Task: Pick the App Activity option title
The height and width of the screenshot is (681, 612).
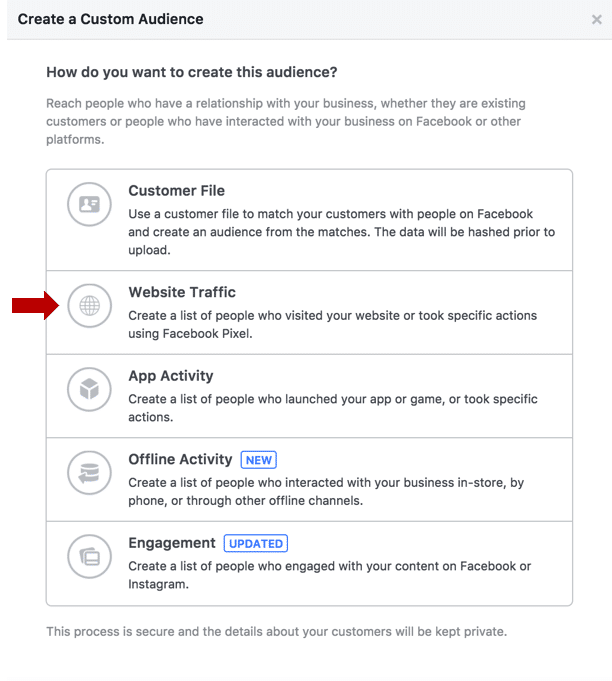Action: (x=171, y=376)
